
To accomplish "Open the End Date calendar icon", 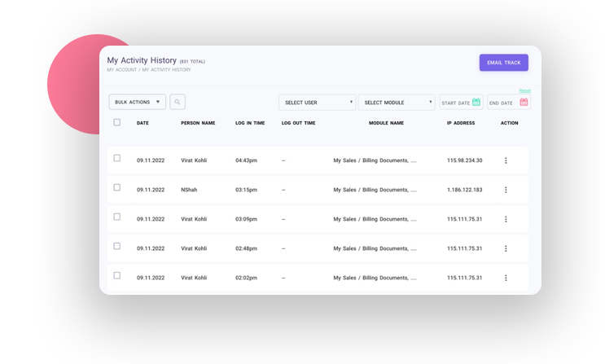I will (x=524, y=103).
